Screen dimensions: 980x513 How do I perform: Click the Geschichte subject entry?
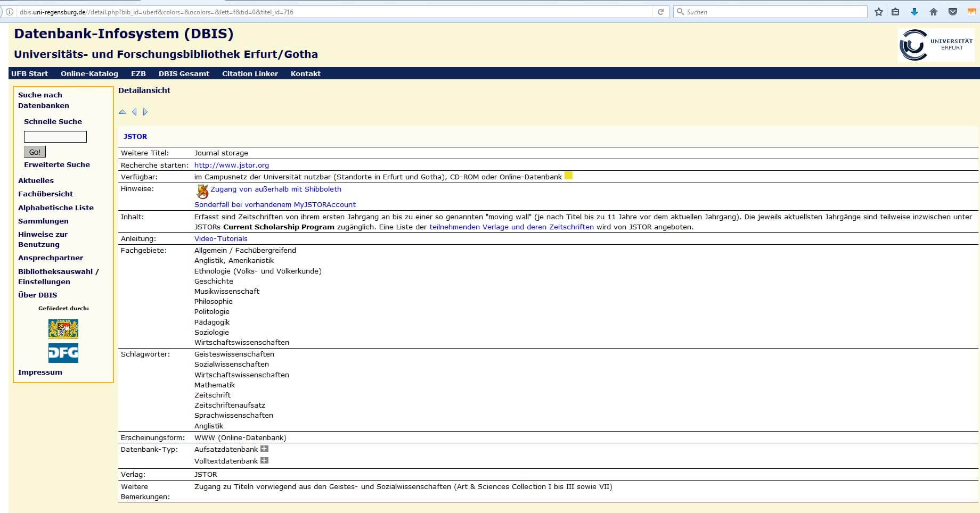214,281
